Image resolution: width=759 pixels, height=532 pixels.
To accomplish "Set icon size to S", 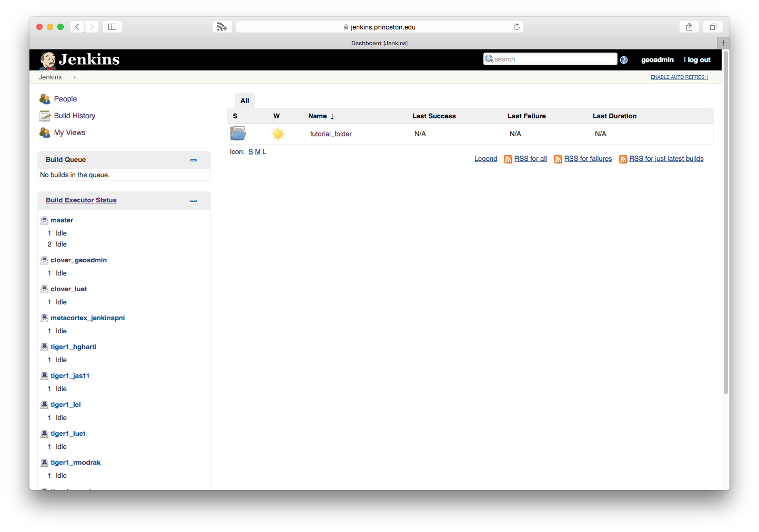I will 250,152.
